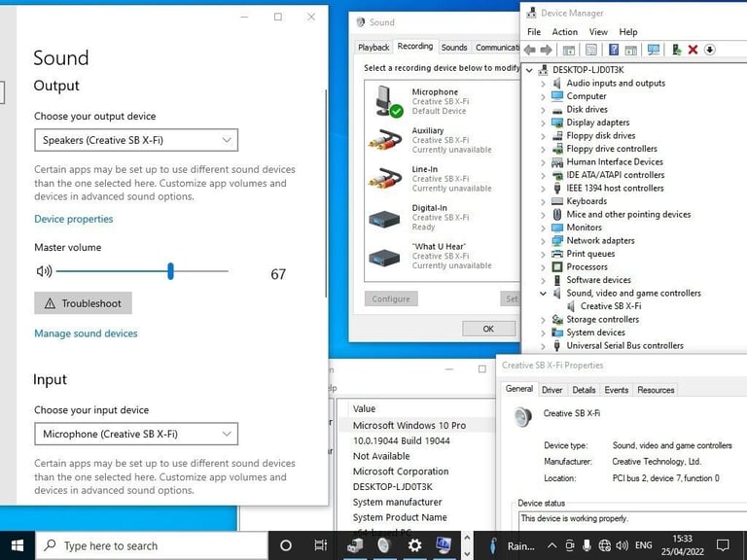Viewport: 747px width, 560px height.
Task: Expand Audio inputs and outputs node
Action: (543, 84)
